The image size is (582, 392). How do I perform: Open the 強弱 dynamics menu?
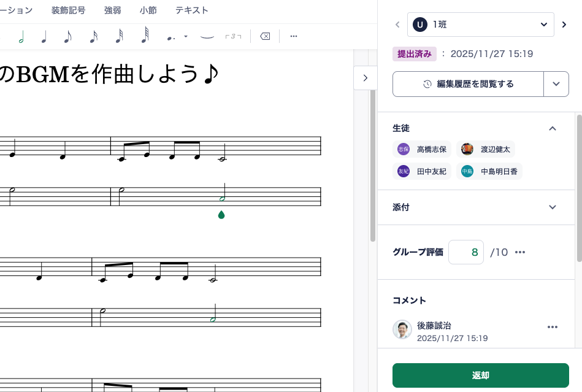[113, 10]
